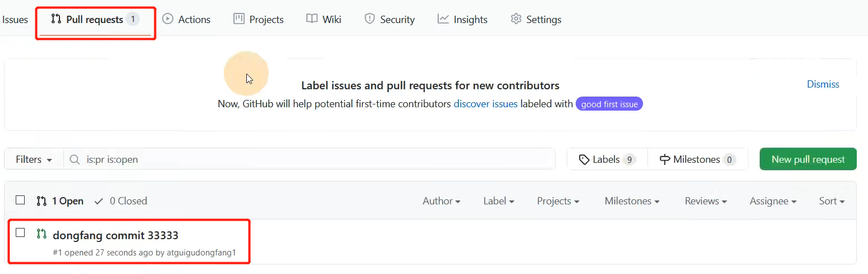The image size is (868, 274).
Task: Focus the is:pr is:open search field
Action: coord(314,159)
